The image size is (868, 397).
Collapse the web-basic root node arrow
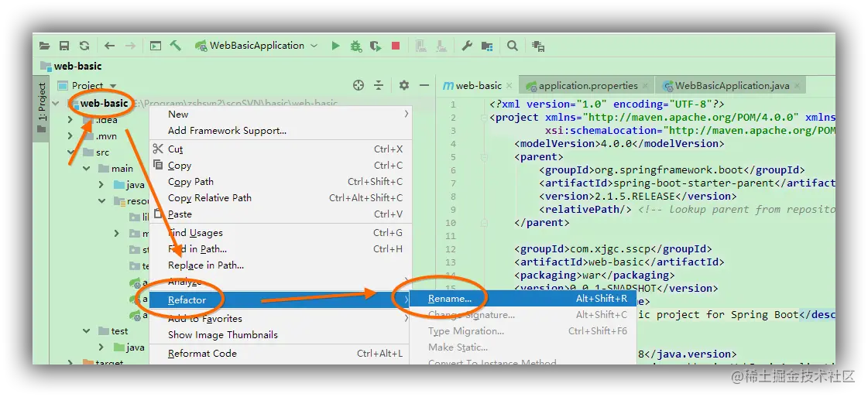56,104
